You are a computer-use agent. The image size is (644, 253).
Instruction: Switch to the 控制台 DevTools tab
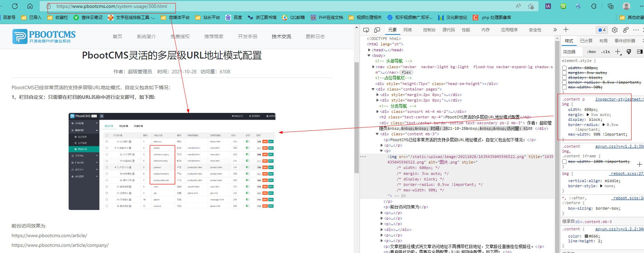point(429,30)
